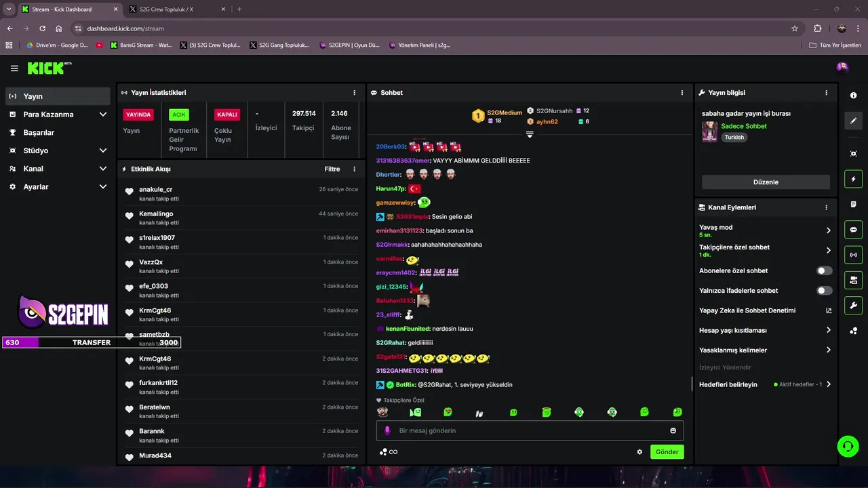
Task: Open the profile avatar in KICK header
Action: (x=842, y=66)
